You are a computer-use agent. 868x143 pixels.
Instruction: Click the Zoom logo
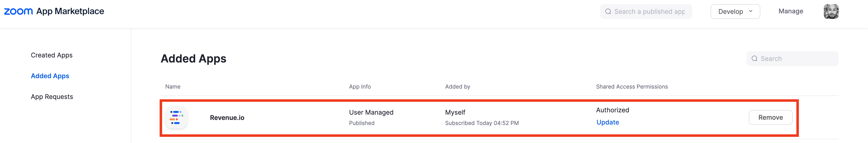point(18,12)
